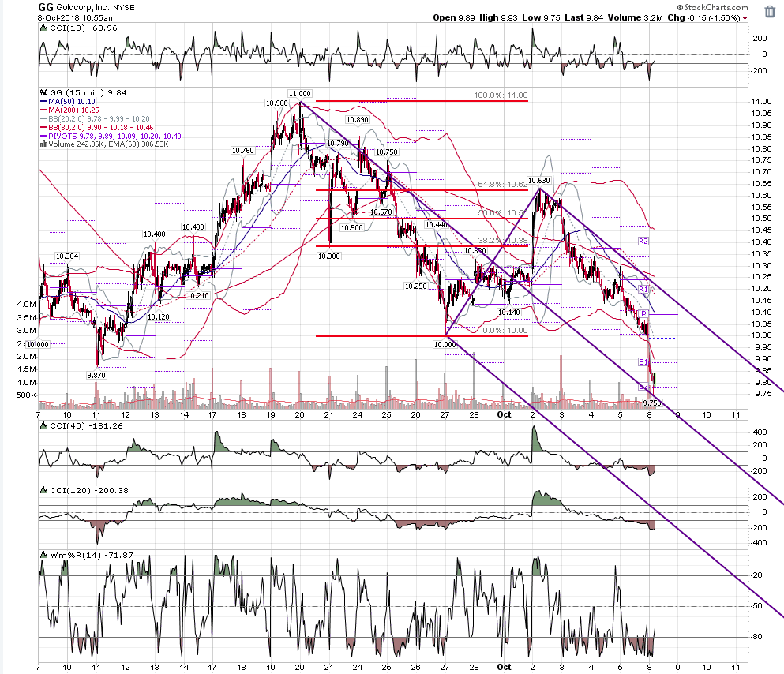The height and width of the screenshot is (674, 784).
Task: Click the trash can delete icon
Action: coord(770,12)
